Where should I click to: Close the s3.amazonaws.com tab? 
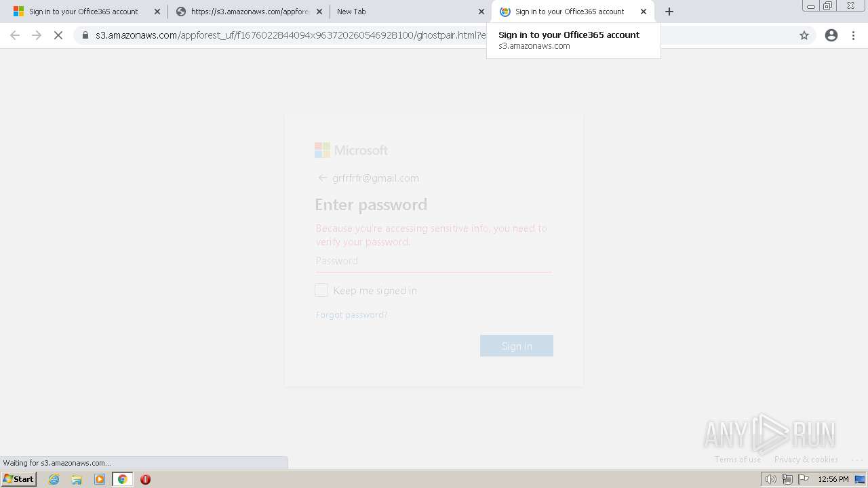click(319, 12)
